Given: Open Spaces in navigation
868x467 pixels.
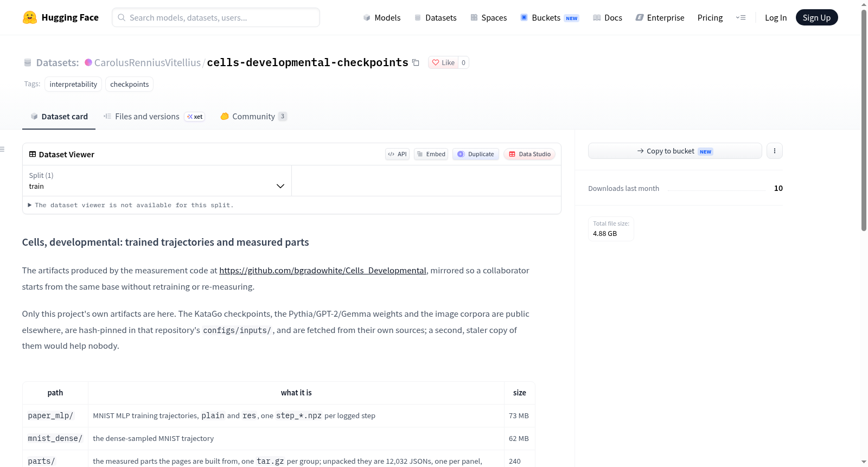Looking at the screenshot, I should (488, 17).
